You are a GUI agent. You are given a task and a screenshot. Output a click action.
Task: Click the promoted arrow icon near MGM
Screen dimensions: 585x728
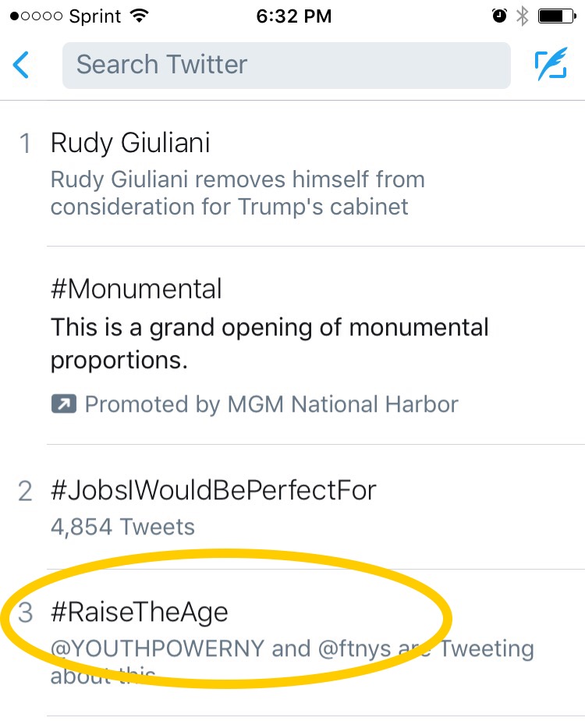pos(62,404)
